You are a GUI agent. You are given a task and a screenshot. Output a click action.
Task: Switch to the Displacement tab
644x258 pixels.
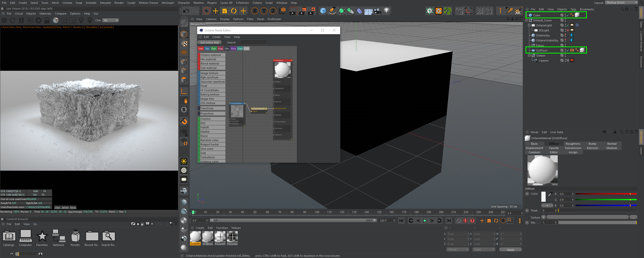coord(534,148)
